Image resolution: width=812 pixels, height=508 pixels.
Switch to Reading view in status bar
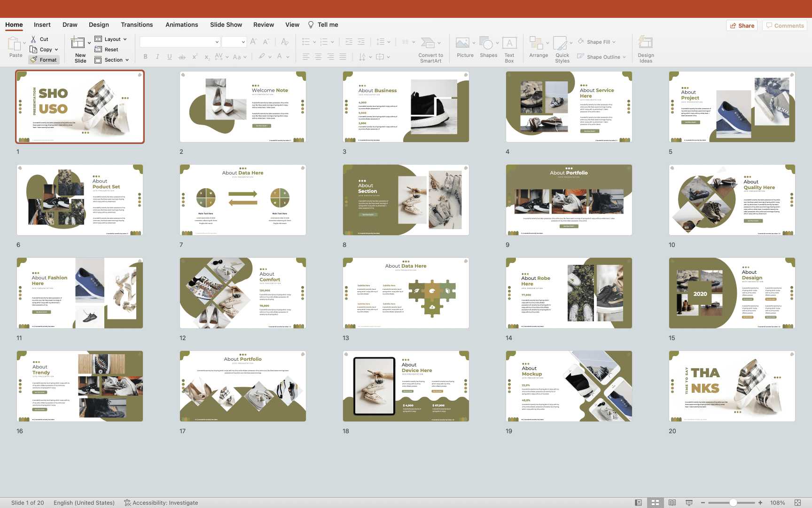[x=672, y=502]
